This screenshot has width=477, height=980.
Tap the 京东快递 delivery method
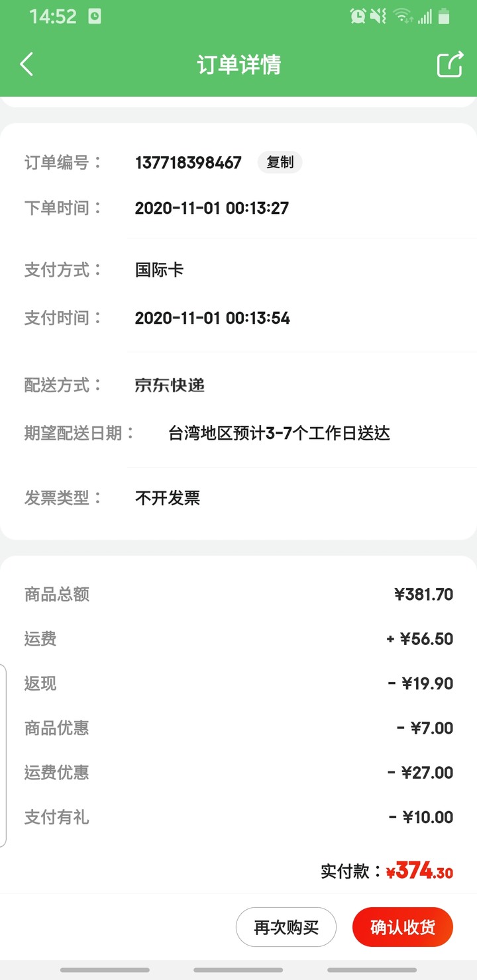point(170,385)
